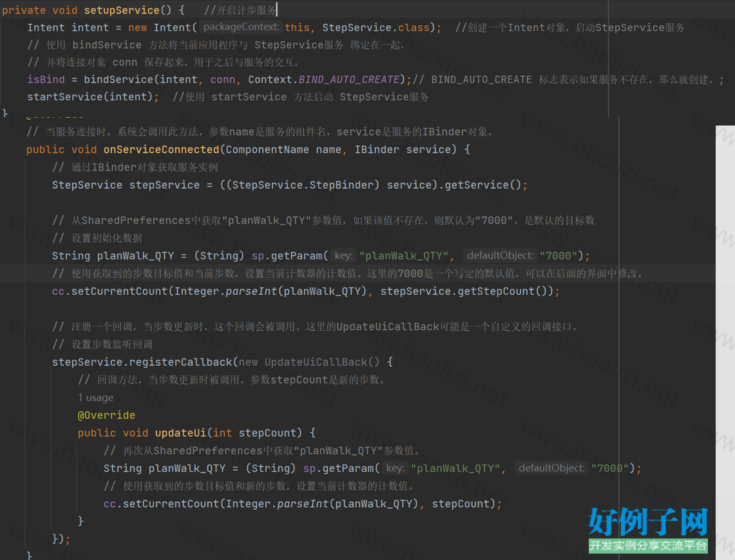Click the startService(intent) method call
The height and width of the screenshot is (560, 735).
pos(90,97)
